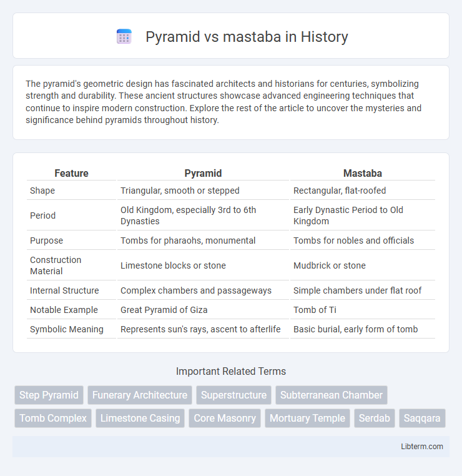The height and width of the screenshot is (476, 462).
Task: Open the Subterranean Chamber tag
Action: click(x=332, y=395)
